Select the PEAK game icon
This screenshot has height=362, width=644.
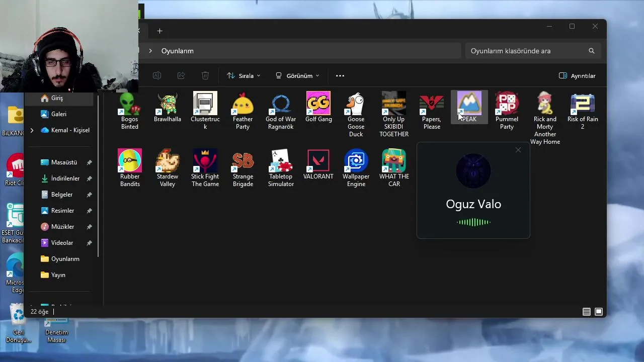(469, 107)
